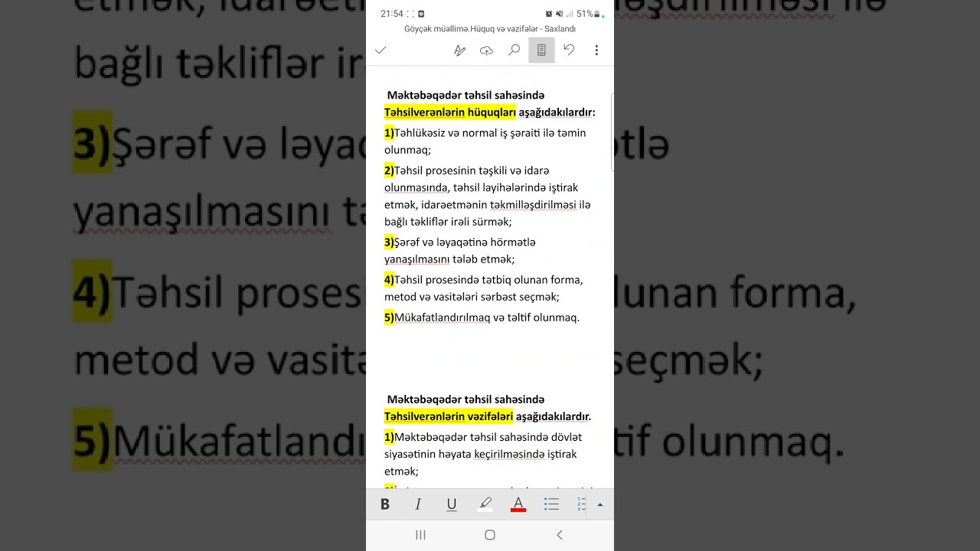Place cursor in 'Təhlükəsiz və normal iş şəraiti' line
This screenshot has width=980, height=551.
click(484, 133)
